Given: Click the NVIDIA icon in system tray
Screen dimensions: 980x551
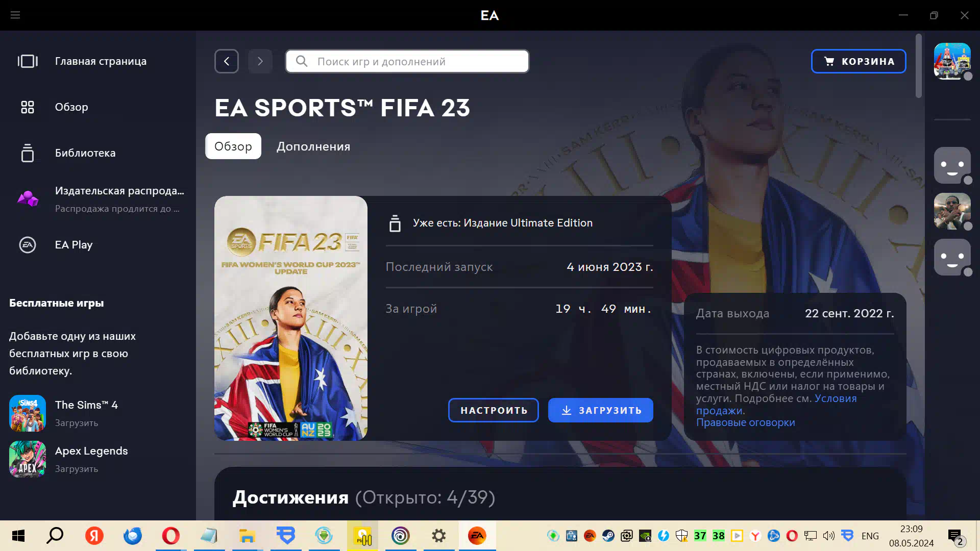Looking at the screenshot, I should click(645, 536).
